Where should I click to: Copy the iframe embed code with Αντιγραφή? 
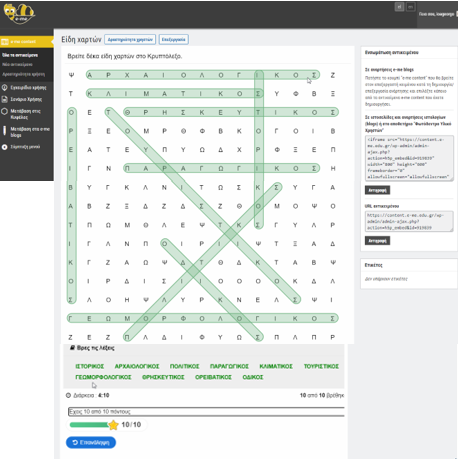tap(377, 190)
